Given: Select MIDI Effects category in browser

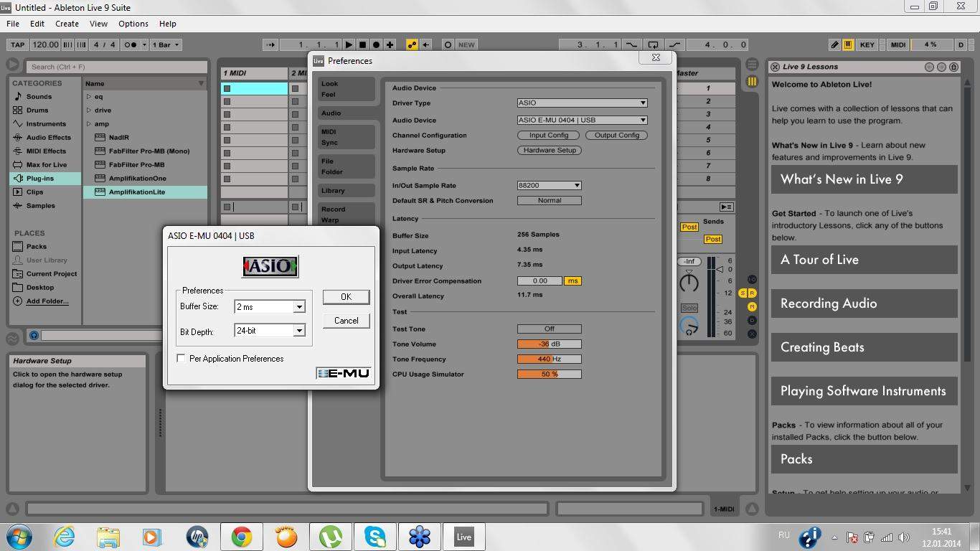Looking at the screenshot, I should (x=46, y=151).
